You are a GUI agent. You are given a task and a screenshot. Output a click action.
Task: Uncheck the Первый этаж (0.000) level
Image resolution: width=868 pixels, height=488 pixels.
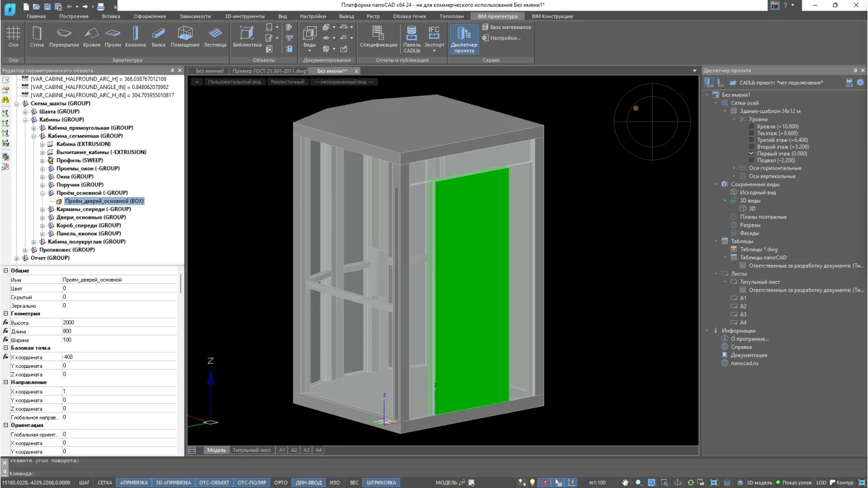click(751, 154)
